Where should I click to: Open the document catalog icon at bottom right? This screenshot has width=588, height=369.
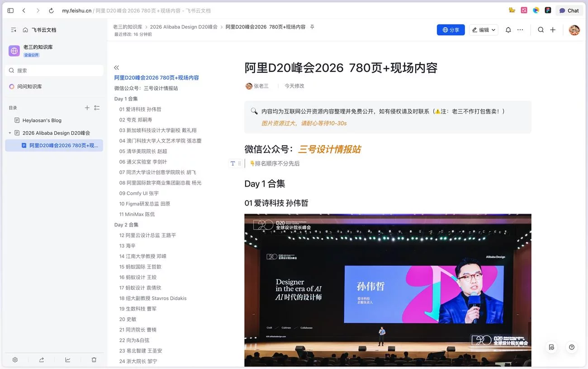click(x=551, y=347)
